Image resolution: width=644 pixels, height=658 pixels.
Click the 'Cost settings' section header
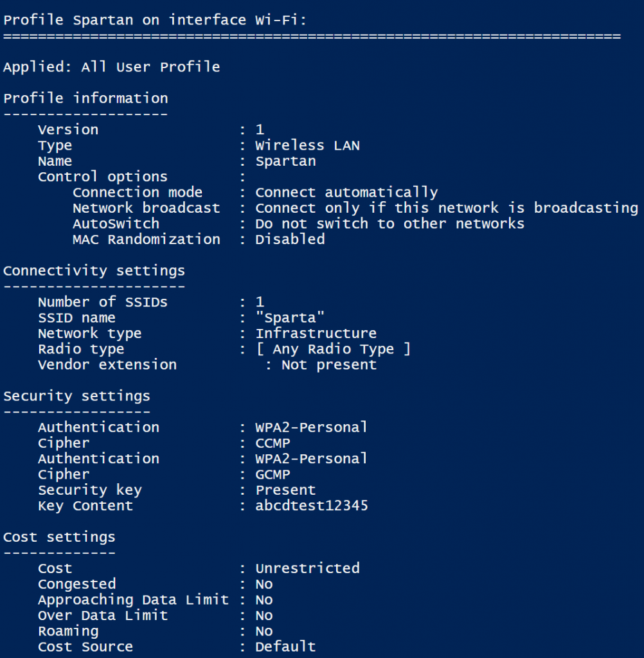click(x=59, y=537)
